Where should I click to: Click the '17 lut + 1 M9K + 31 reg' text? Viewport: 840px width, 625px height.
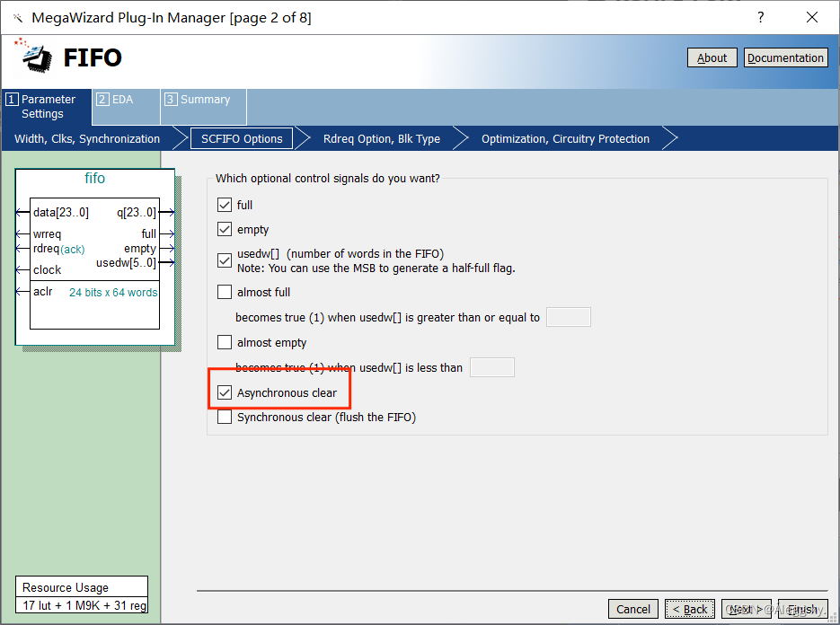tap(84, 605)
